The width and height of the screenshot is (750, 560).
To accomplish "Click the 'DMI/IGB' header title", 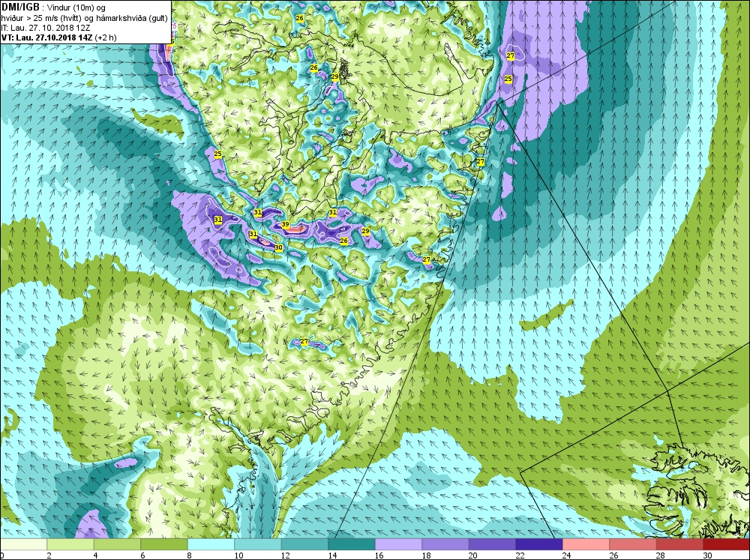I will [20, 7].
